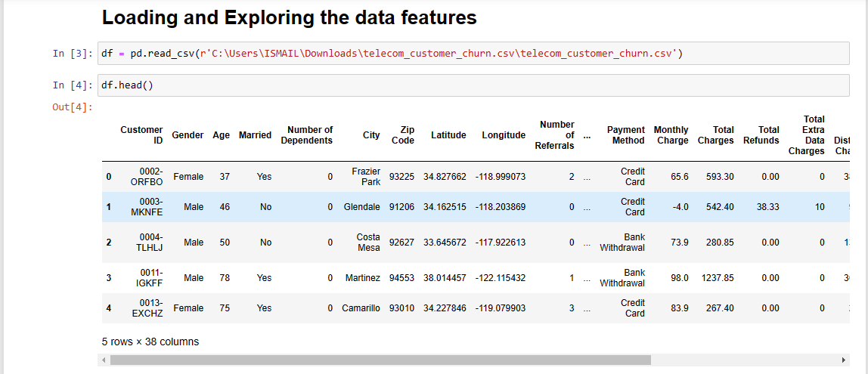Click customer ID cell 0004-TLHLJ
Screen dimensions: 868x374
pyautogui.click(x=150, y=243)
